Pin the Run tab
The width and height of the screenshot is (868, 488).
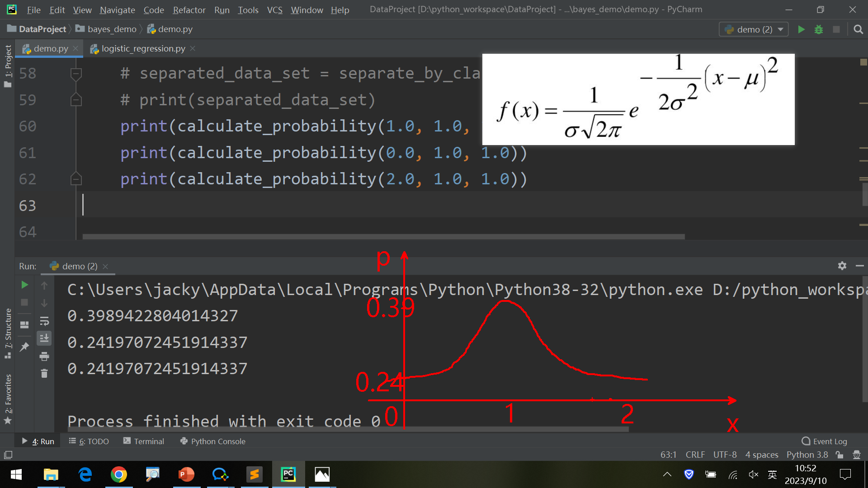(24, 347)
